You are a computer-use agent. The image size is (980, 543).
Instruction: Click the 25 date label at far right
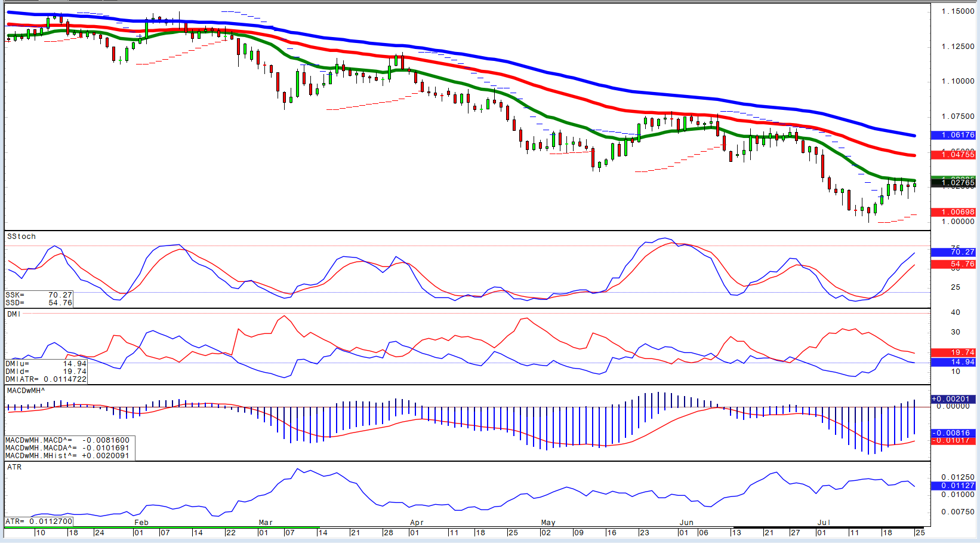[x=920, y=532]
